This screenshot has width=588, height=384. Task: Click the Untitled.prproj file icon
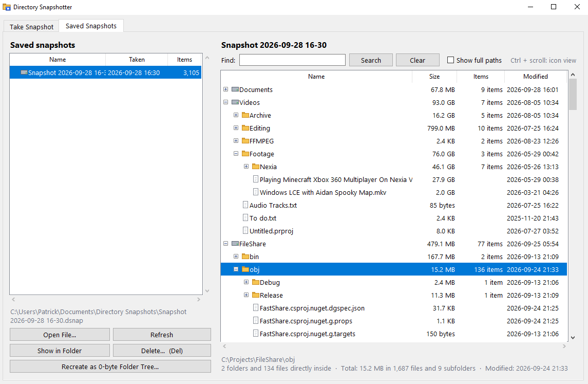click(x=245, y=230)
